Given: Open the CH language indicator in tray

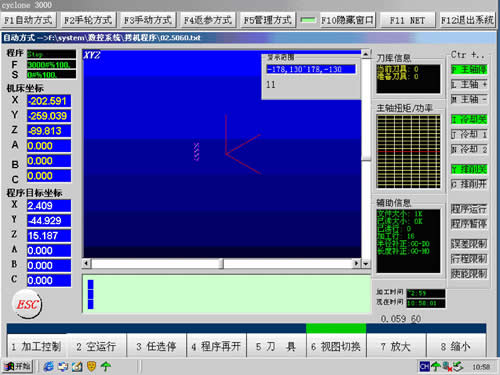Looking at the screenshot, I should (424, 367).
